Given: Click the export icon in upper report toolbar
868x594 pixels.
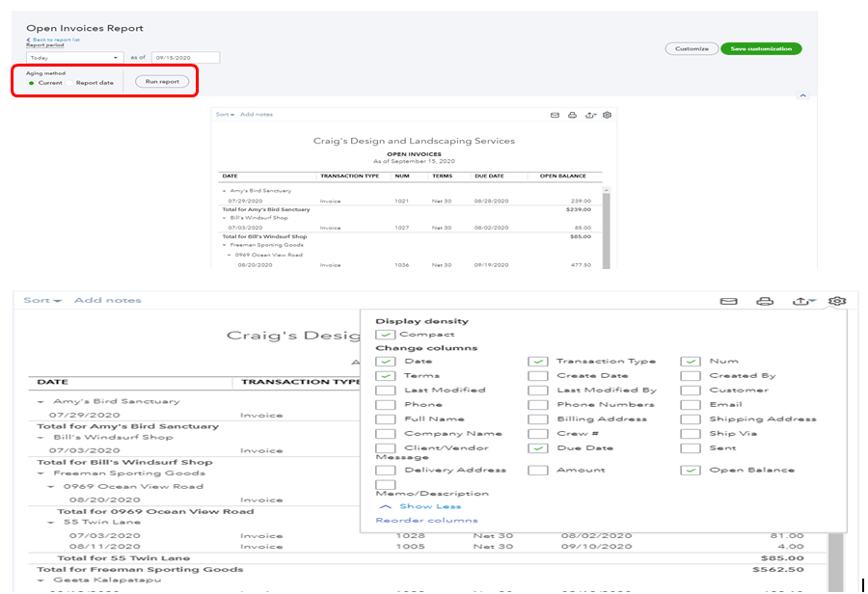Looking at the screenshot, I should click(590, 115).
